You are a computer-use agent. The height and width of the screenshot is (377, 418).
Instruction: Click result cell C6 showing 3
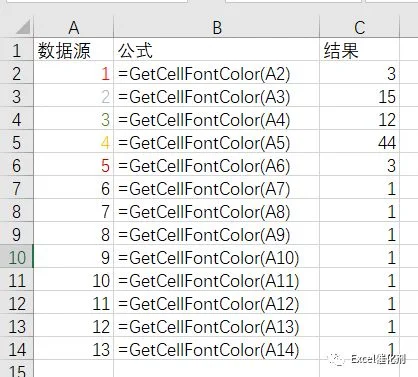(x=359, y=164)
